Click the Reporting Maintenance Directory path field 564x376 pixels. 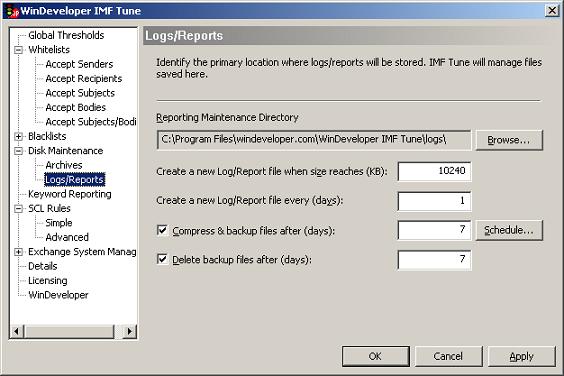click(314, 140)
